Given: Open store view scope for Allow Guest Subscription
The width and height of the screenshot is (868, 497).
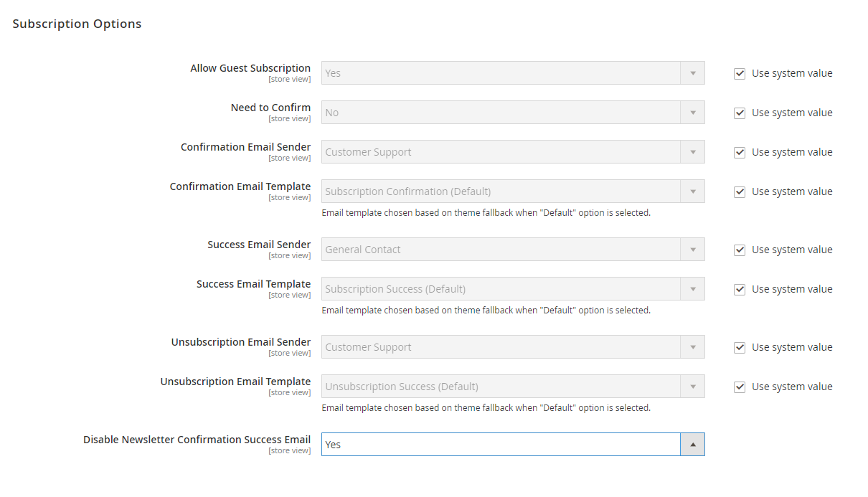Looking at the screenshot, I should (x=290, y=79).
